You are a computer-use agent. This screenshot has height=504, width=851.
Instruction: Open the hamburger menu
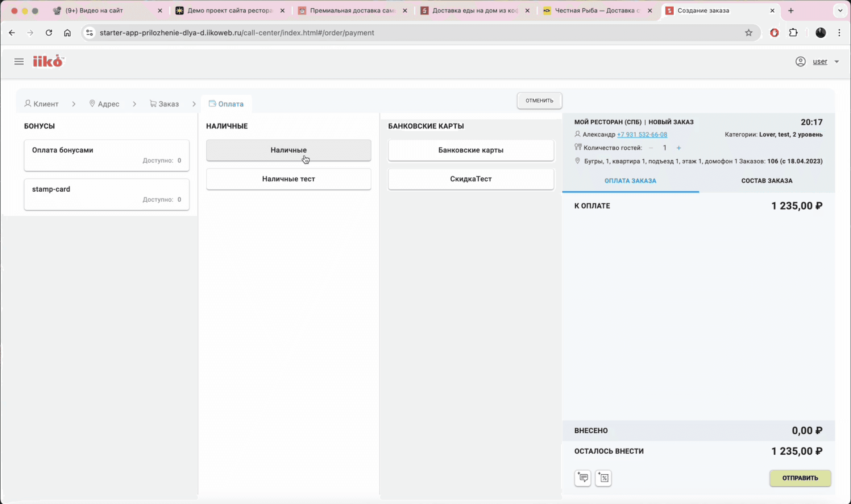[19, 61]
